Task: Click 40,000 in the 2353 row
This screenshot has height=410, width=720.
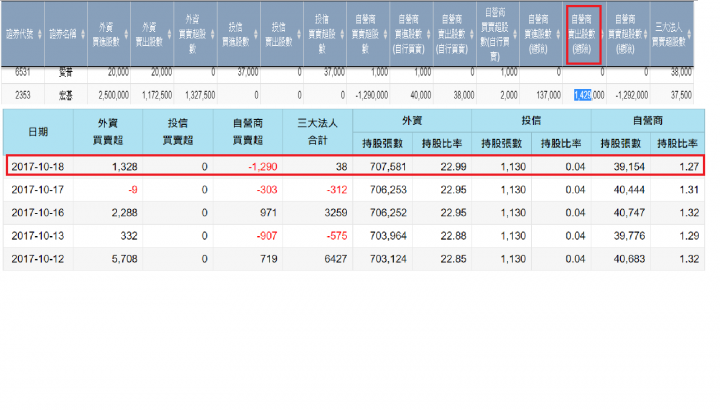Action: 421,95
